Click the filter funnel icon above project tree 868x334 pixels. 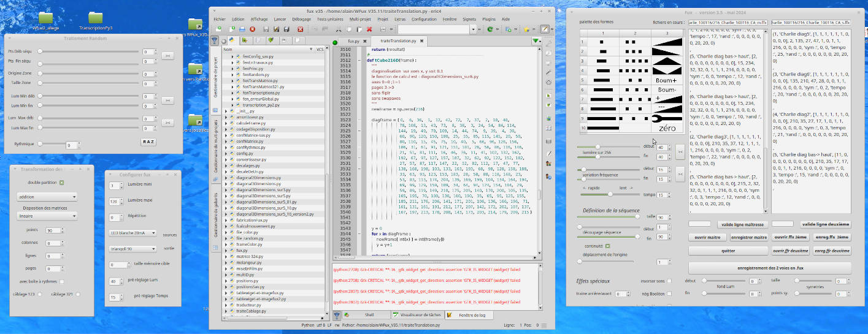[x=215, y=40]
